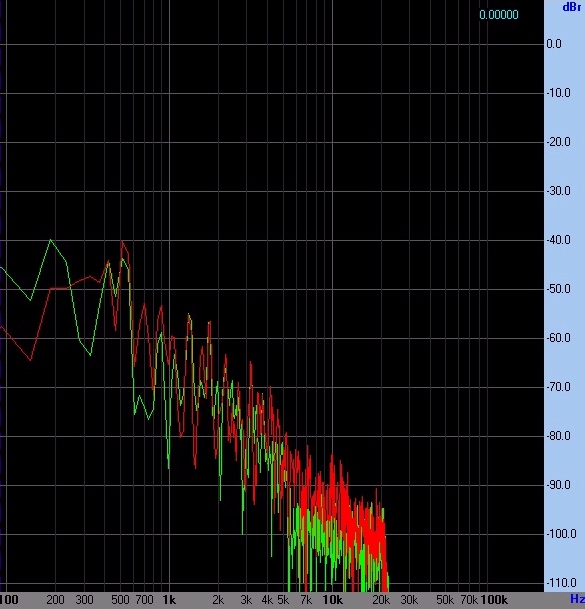The width and height of the screenshot is (585, 609).
Task: Click the -70.0 level scale label
Action: [559, 387]
